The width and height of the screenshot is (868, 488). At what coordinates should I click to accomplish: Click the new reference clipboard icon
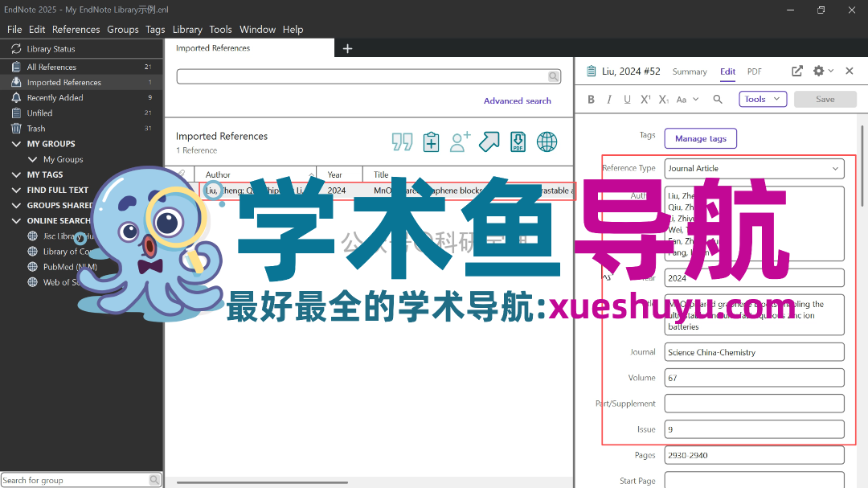[x=431, y=141]
